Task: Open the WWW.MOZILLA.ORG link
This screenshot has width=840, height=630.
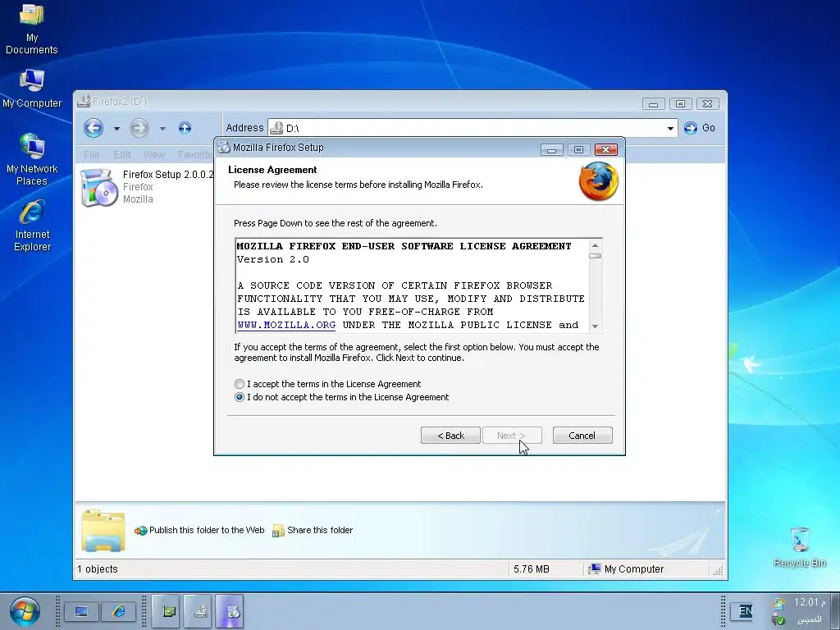Action: point(286,325)
